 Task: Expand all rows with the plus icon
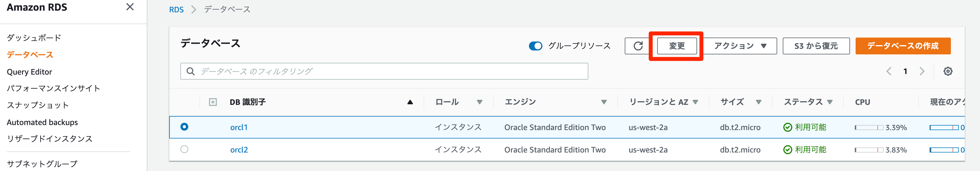[213, 102]
